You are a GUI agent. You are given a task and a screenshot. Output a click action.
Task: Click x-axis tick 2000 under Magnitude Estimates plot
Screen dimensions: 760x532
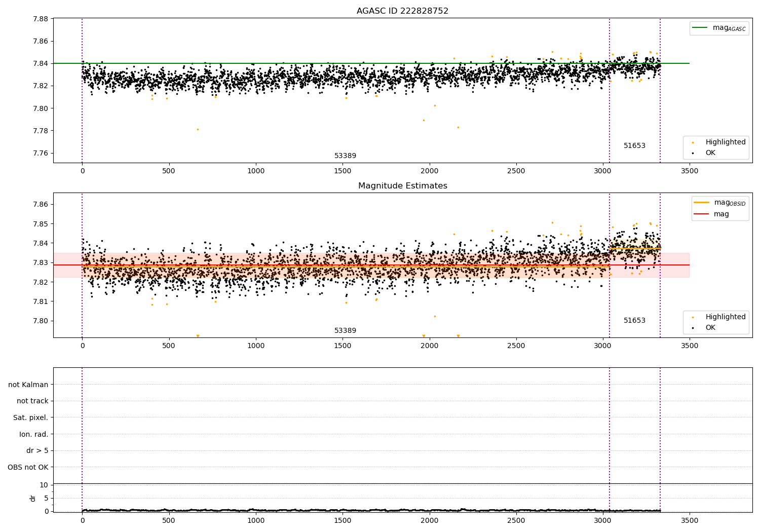pyautogui.click(x=429, y=346)
